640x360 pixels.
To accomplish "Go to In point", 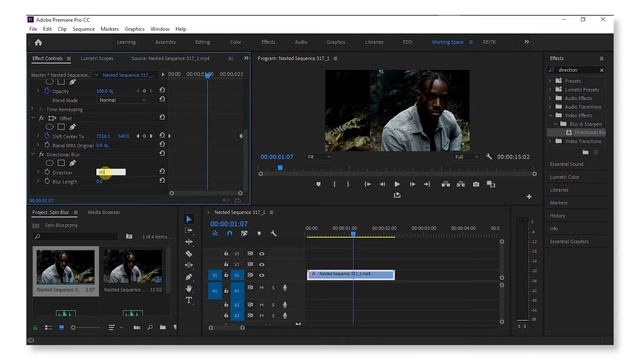I will coord(367,184).
